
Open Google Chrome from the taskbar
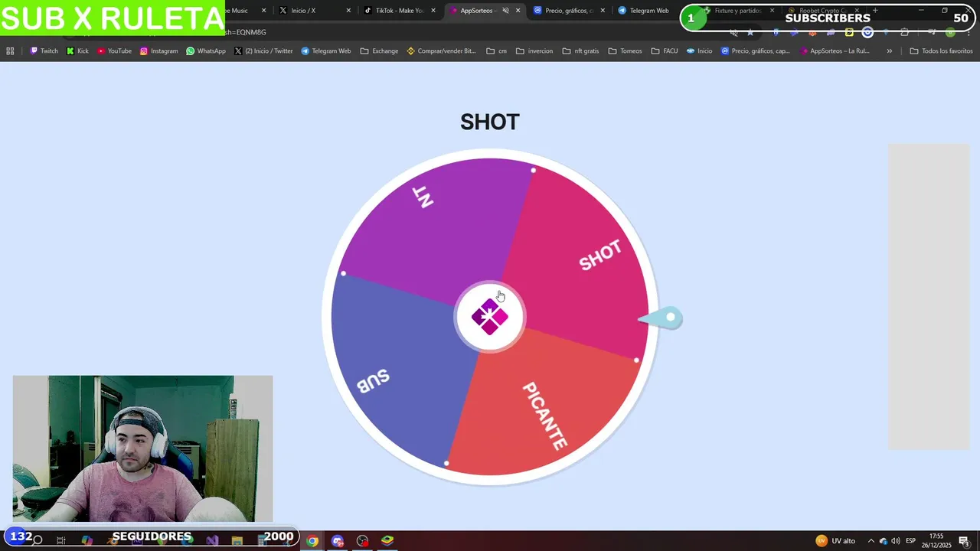point(312,541)
